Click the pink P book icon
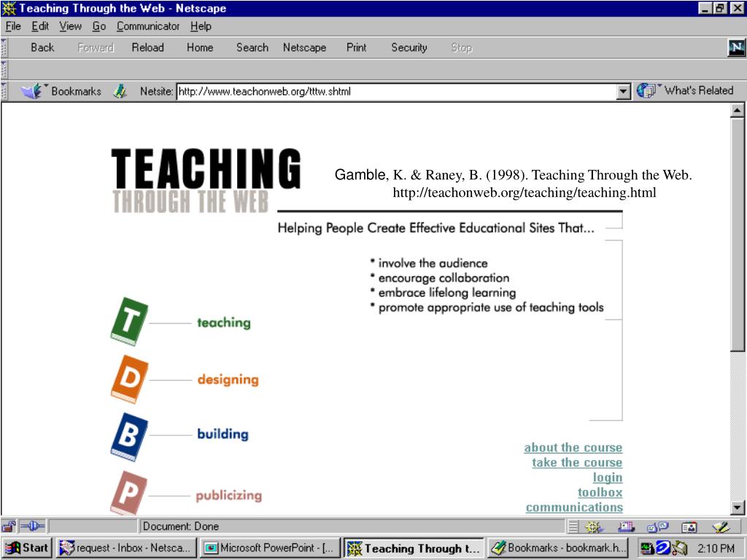The width and height of the screenshot is (747, 560). tap(128, 492)
